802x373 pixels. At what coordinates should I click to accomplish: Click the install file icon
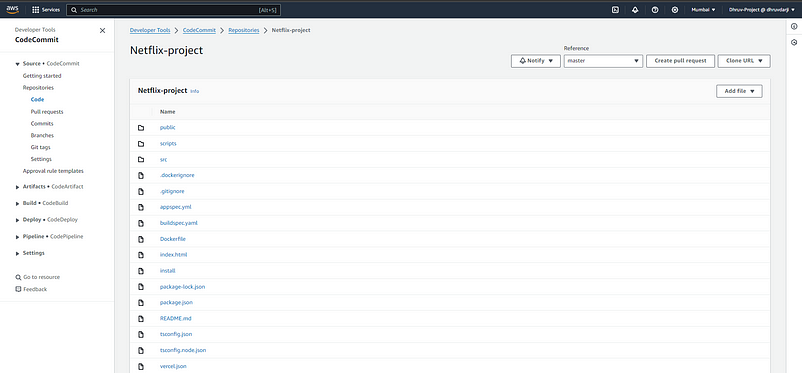[141, 271]
